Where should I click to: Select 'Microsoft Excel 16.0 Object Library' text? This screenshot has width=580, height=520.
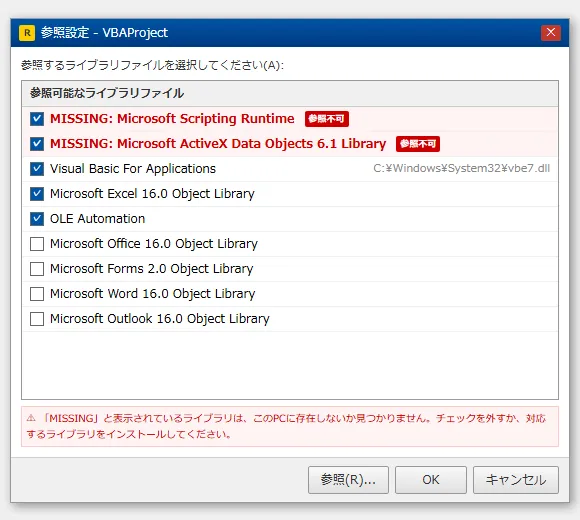click(152, 194)
